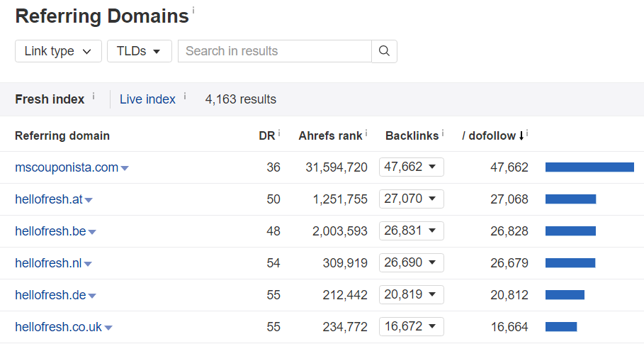
Task: Expand the 20,819 backlinks dropdown
Action: pos(411,294)
